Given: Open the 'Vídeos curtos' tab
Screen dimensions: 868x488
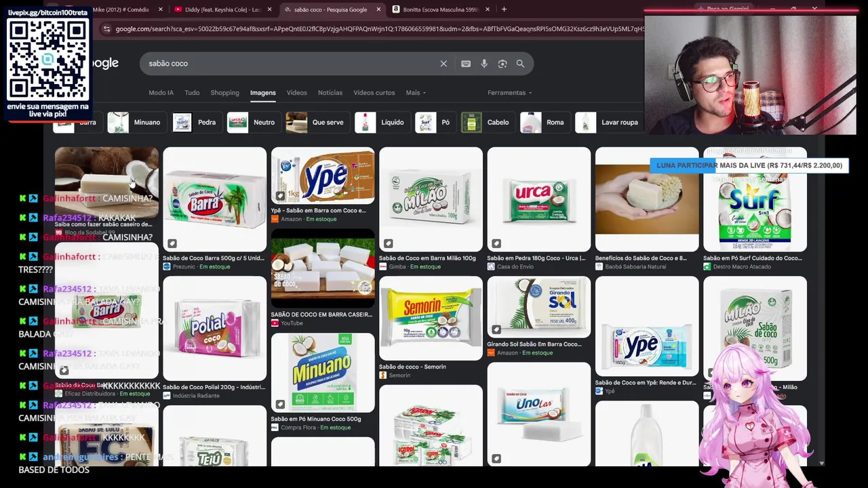Looking at the screenshot, I should [374, 93].
